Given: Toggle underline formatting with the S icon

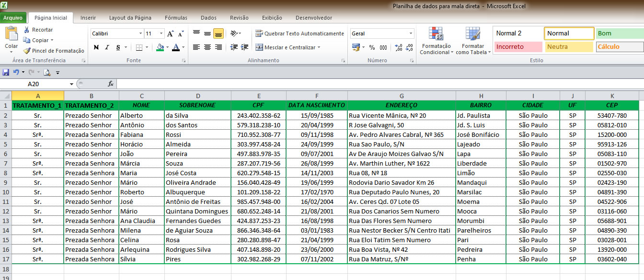Looking at the screenshot, I should 118,47.
